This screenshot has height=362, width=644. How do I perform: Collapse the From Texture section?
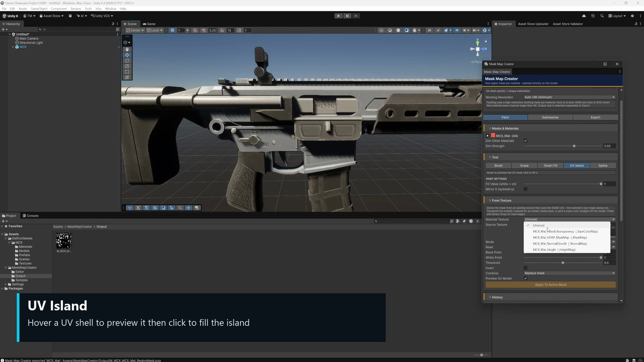point(489,201)
